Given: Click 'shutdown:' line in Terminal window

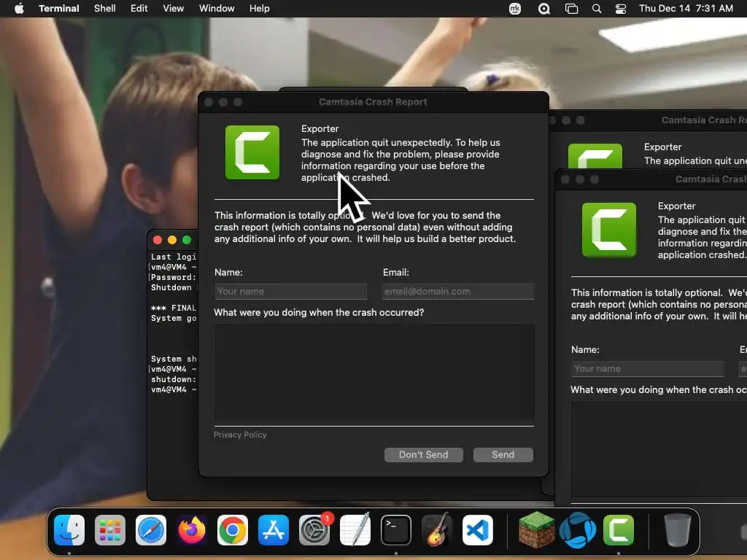Looking at the screenshot, I should point(174,379).
